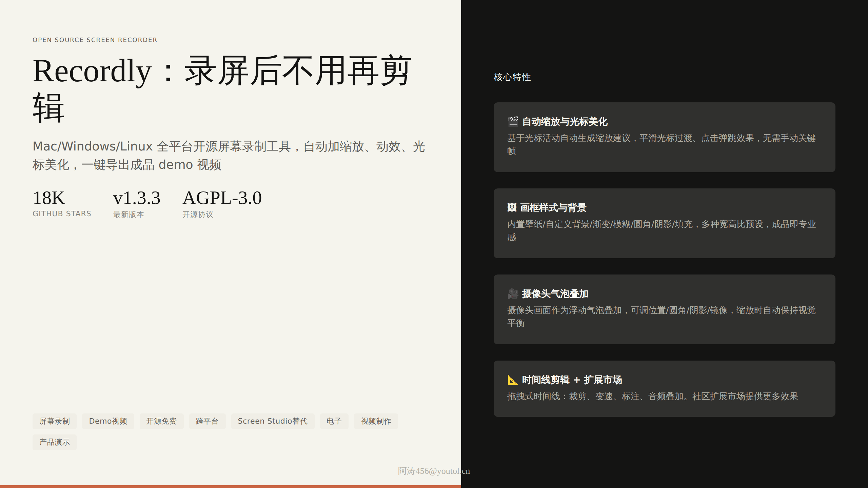Click the GITHUB STARS label
Screen dimensions: 868x488
[62, 214]
